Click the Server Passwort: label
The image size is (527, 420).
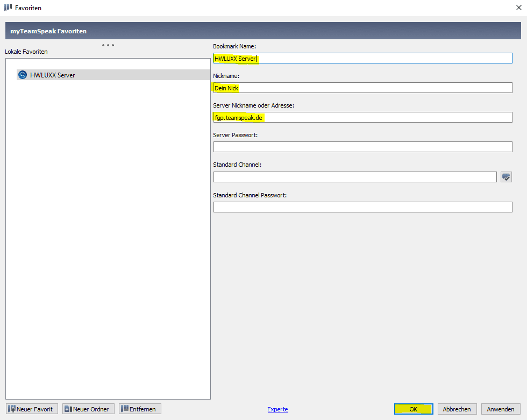[236, 135]
